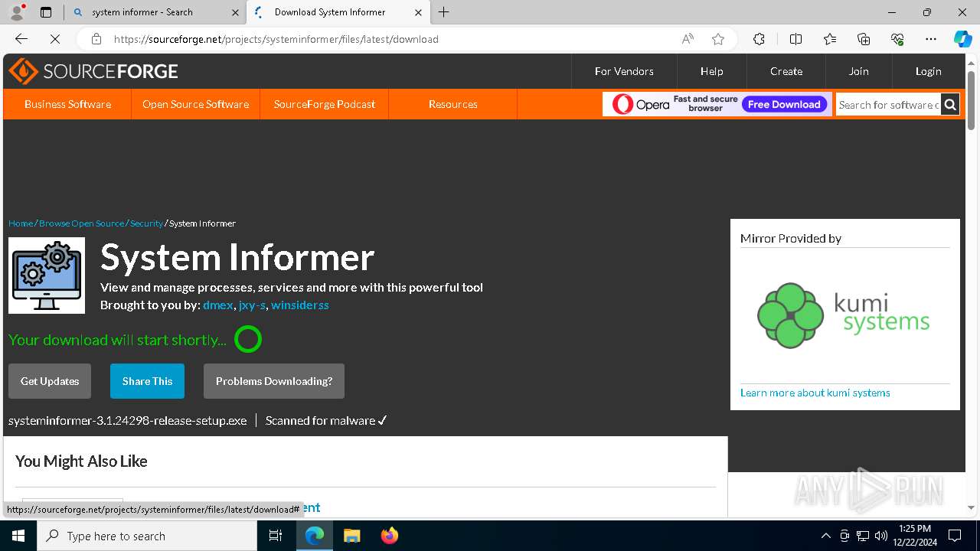Open the winsiderss author profile
This screenshot has width=980, height=551.
(300, 305)
